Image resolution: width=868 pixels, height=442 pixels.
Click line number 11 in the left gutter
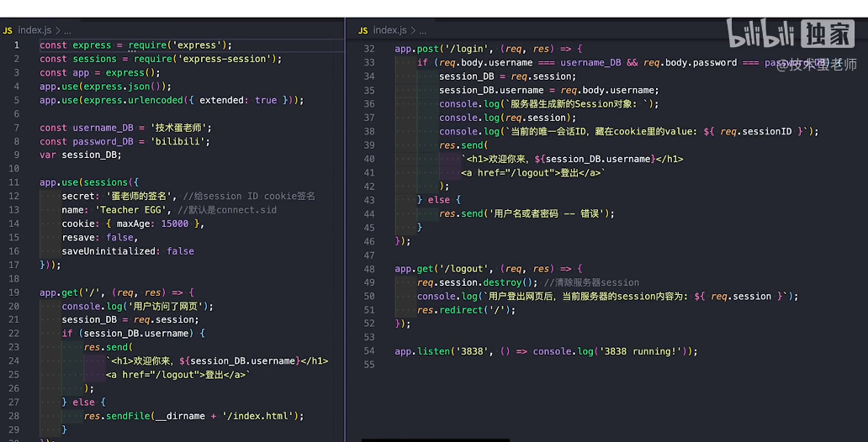tap(14, 182)
